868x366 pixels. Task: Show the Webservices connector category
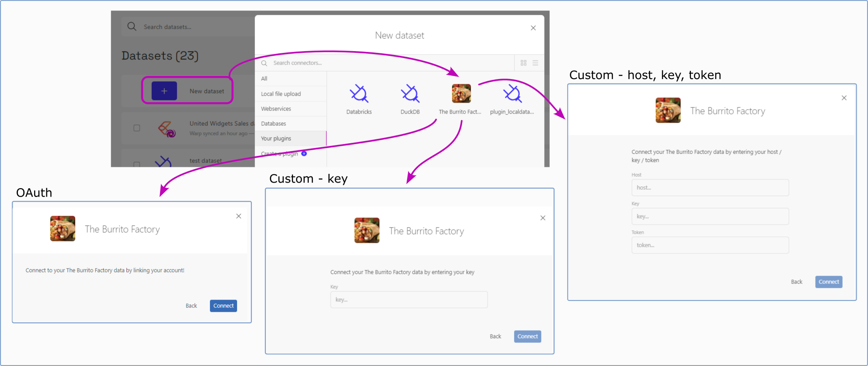click(x=276, y=109)
